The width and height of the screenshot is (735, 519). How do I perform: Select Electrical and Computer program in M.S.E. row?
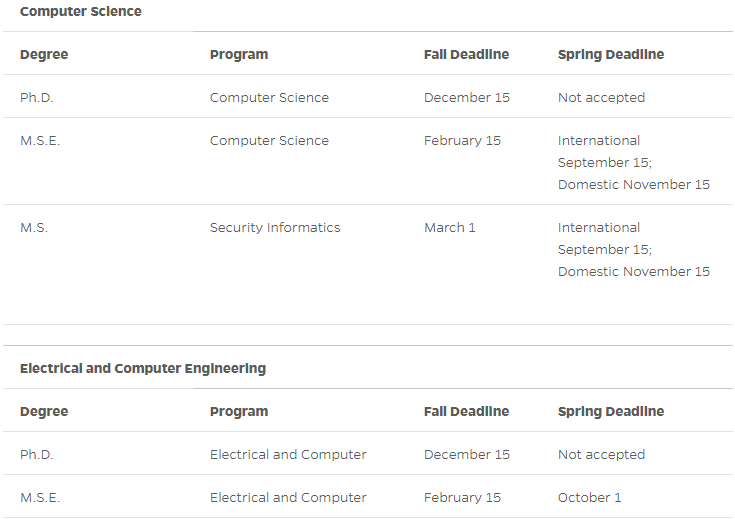[288, 497]
